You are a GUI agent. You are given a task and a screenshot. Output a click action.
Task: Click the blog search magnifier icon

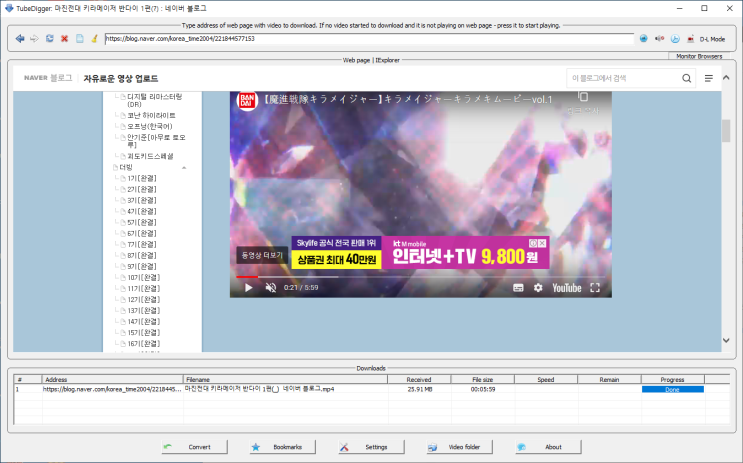coord(686,78)
